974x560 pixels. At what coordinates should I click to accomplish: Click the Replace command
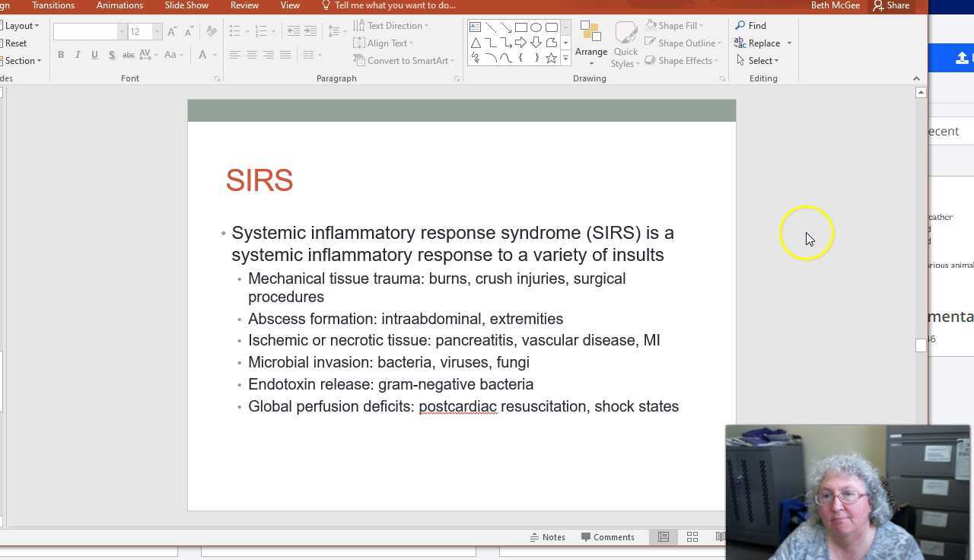pyautogui.click(x=760, y=43)
